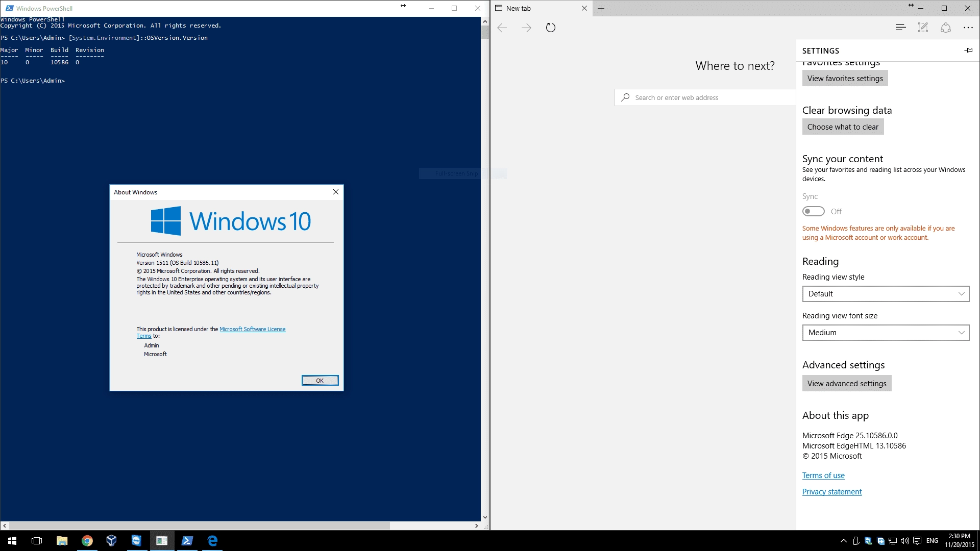Open the Reading view style dropdown

pyautogui.click(x=886, y=294)
